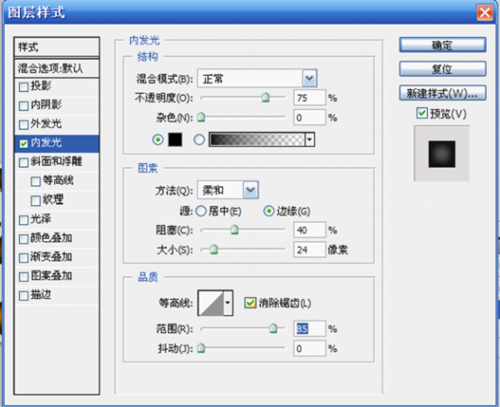Enable the 描边 stroke checkbox

coord(24,296)
